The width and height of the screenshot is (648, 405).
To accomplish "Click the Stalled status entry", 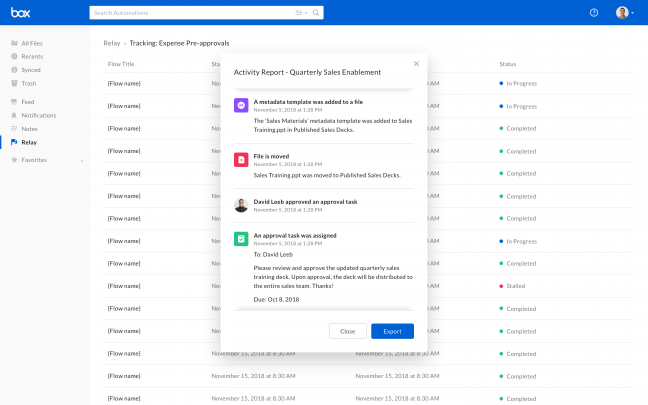I will tap(512, 286).
